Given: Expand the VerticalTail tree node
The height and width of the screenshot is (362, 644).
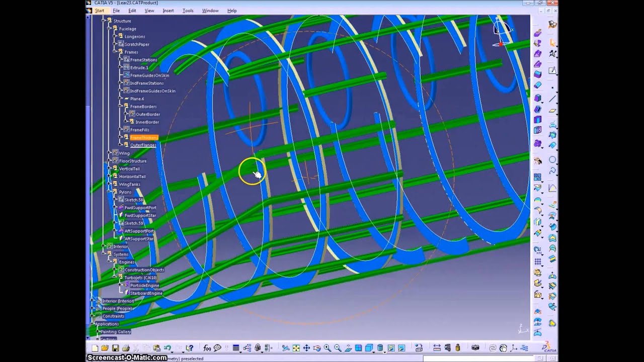Looking at the screenshot, I should pyautogui.click(x=108, y=168).
